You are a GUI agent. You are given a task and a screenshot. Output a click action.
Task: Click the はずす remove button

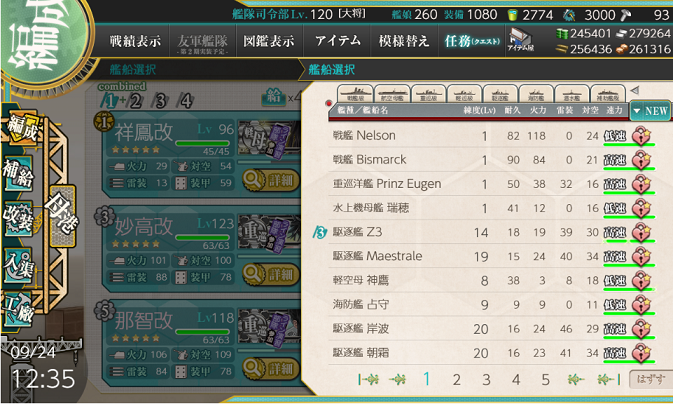[x=651, y=379]
